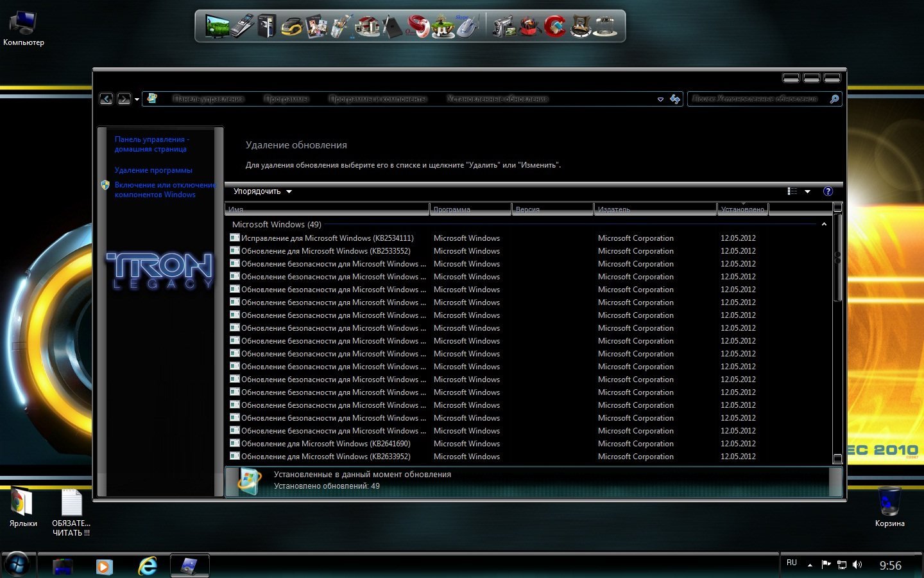The height and width of the screenshot is (578, 924).
Task: Open Включение или отключение компонентов Windows link
Action: pos(165,189)
